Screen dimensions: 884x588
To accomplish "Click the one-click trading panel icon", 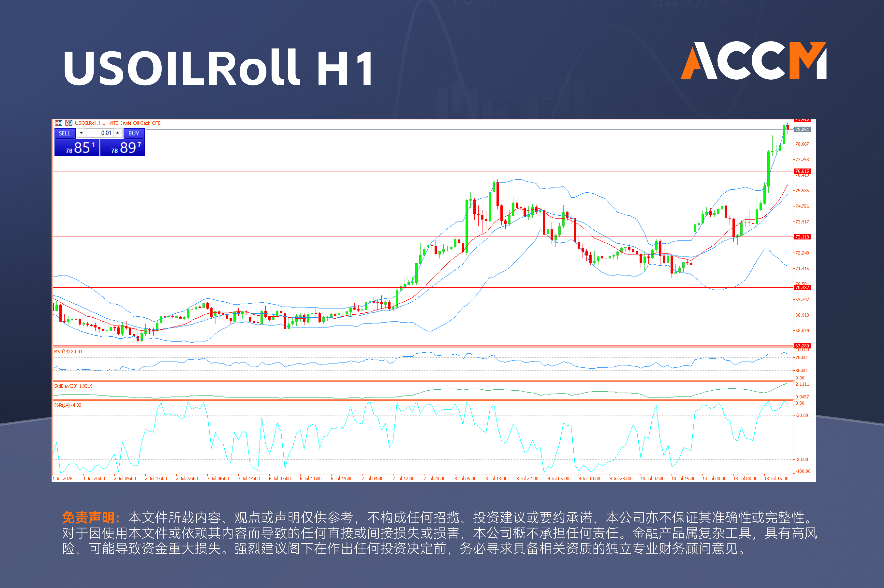I will click(x=58, y=123).
